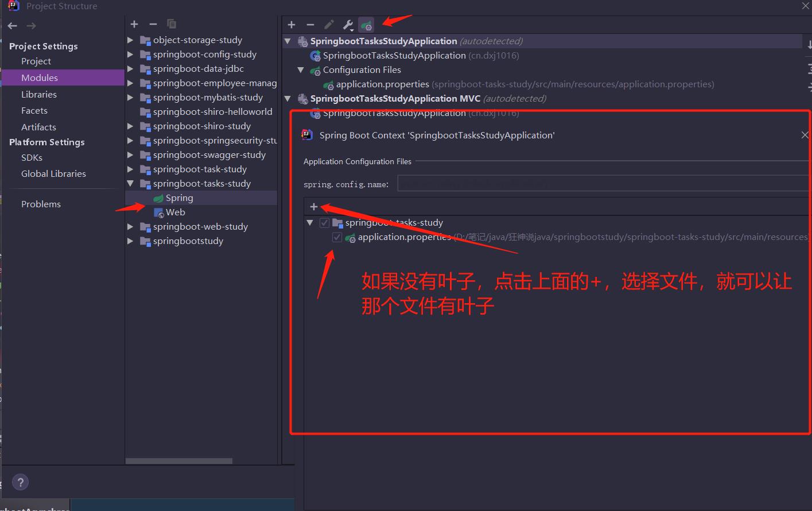Open Project settings page
Image resolution: width=812 pixels, height=511 pixels.
[36, 61]
